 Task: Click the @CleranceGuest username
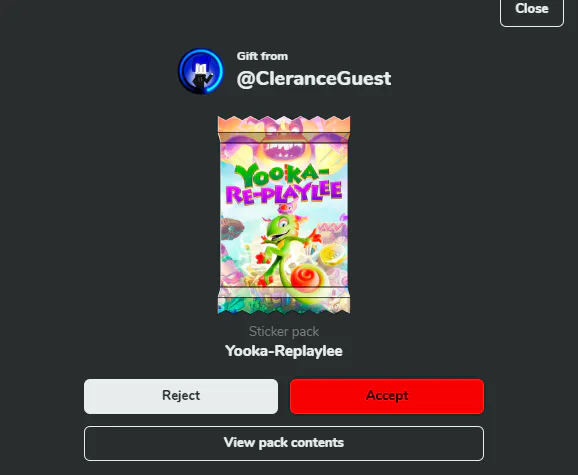coord(314,78)
